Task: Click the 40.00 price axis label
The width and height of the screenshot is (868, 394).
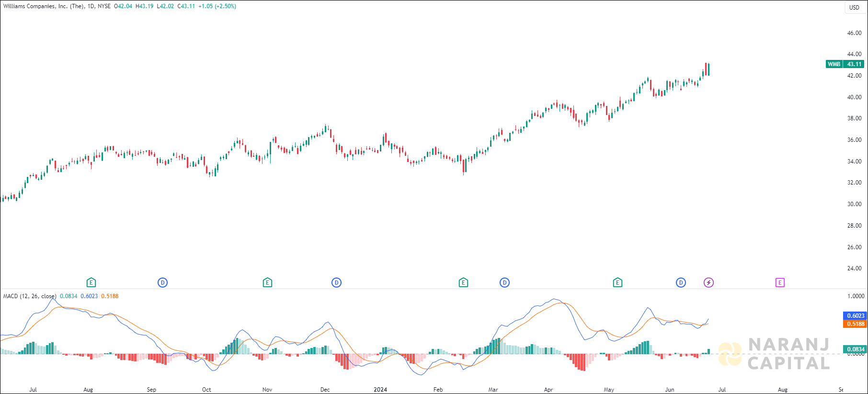Action: click(854, 97)
